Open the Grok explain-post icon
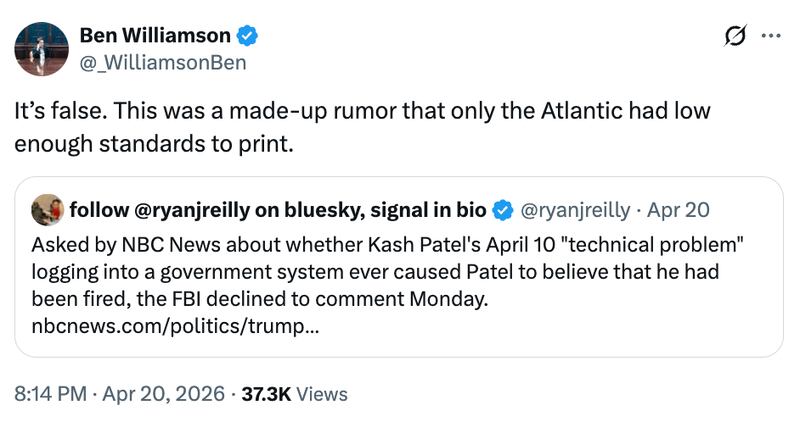Image resolution: width=800 pixels, height=422 pixels. [735, 37]
